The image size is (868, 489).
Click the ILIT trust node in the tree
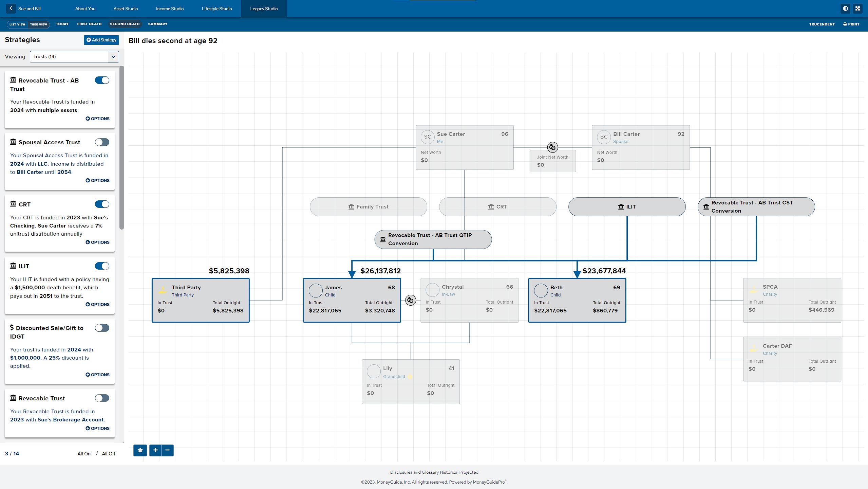point(627,207)
